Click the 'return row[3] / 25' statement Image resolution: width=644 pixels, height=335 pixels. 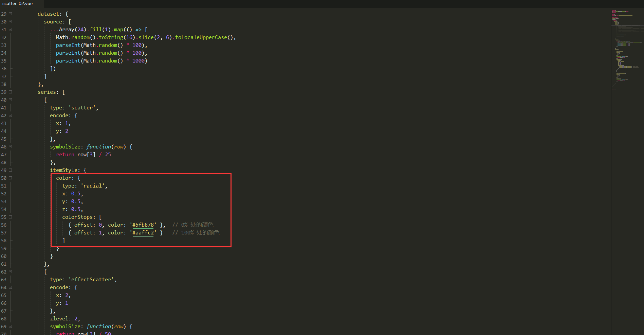[x=84, y=155]
